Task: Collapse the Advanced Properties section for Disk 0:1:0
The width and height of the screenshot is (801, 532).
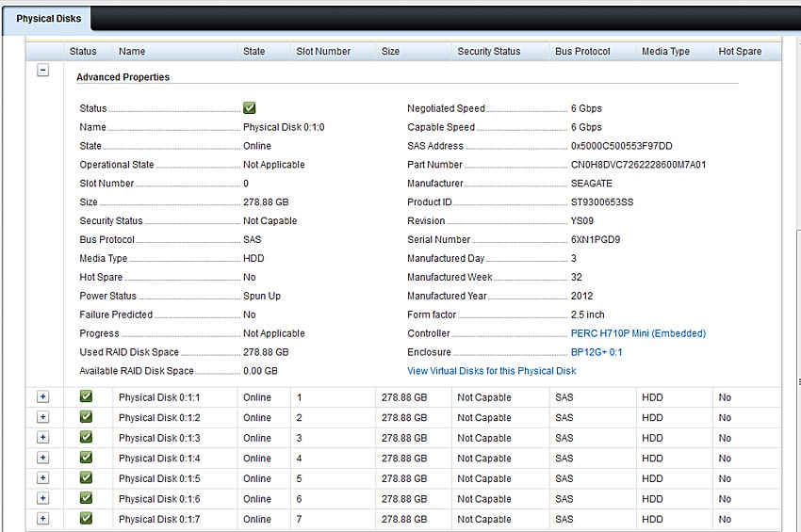Action: 43,70
